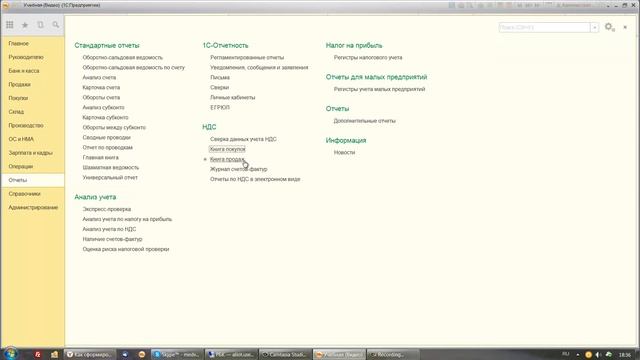This screenshot has width=640, height=360.
Task: Open Отчеты по НДС в электронном виде
Action: point(255,179)
